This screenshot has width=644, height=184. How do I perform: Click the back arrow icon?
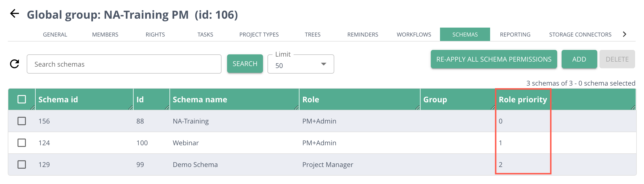pyautogui.click(x=14, y=13)
